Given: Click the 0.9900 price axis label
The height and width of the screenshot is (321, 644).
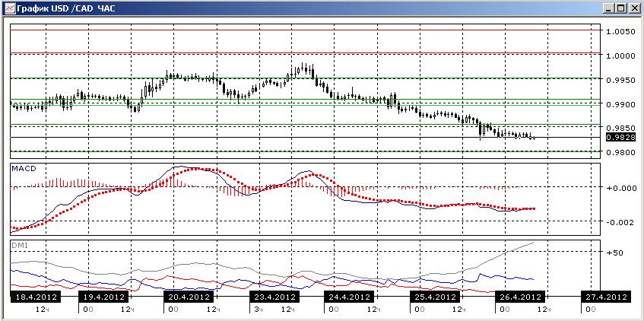Looking at the screenshot, I should [x=620, y=104].
